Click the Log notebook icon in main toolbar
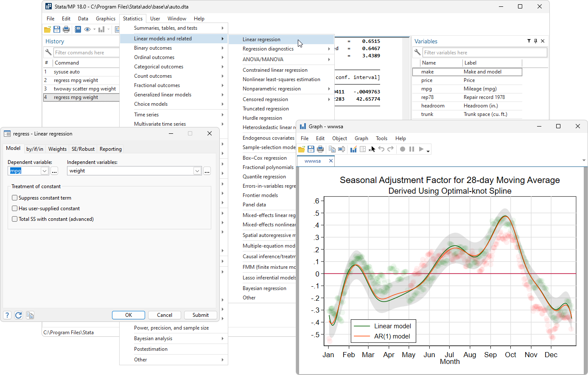This screenshot has height=375, width=588. pyautogui.click(x=78, y=29)
